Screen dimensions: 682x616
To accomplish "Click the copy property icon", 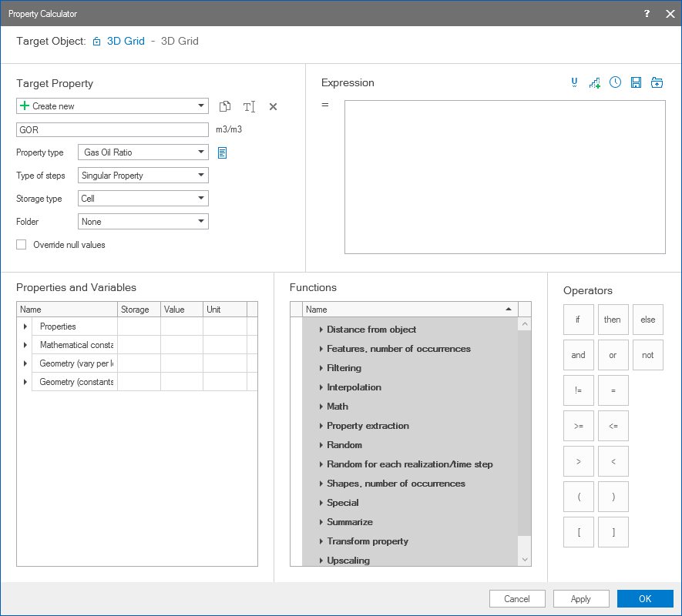I will click(x=225, y=106).
